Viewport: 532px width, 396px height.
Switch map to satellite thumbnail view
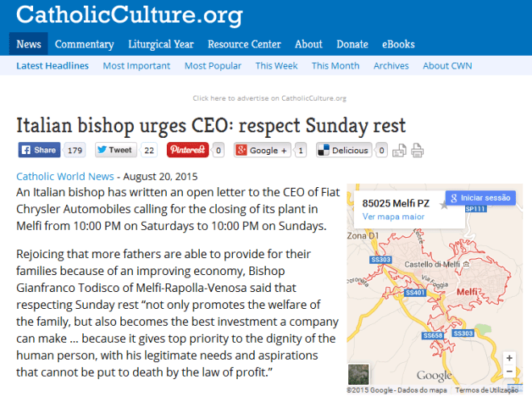(359, 374)
